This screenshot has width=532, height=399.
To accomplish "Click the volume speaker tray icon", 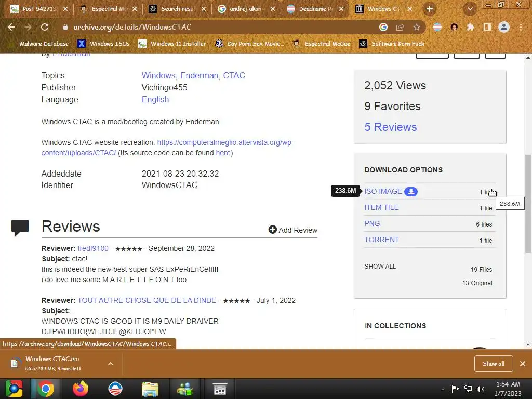I will click(481, 389).
